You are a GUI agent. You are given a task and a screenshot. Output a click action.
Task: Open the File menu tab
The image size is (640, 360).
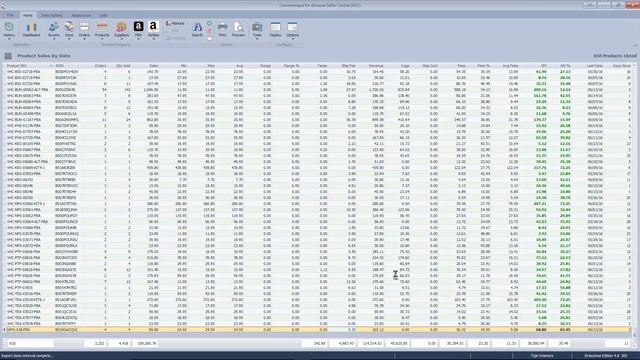point(10,15)
